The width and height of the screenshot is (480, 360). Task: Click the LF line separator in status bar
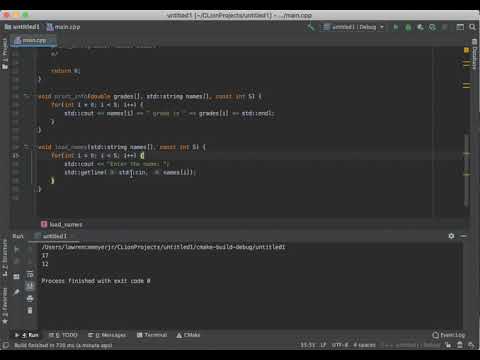(323, 345)
